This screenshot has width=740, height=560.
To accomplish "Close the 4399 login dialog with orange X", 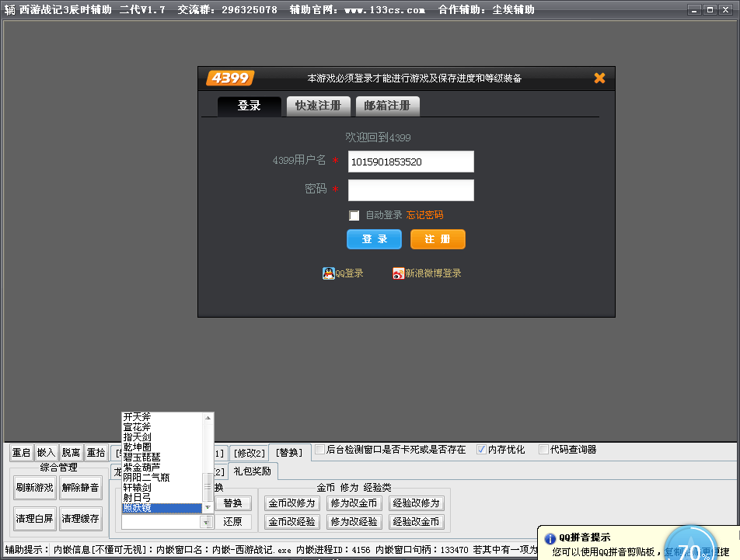I will pos(599,78).
